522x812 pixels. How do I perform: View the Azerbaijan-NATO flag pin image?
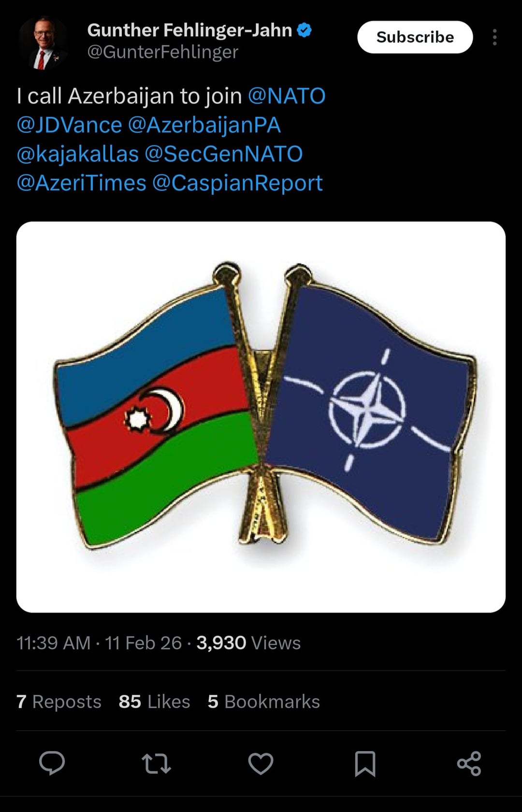pyautogui.click(x=261, y=417)
